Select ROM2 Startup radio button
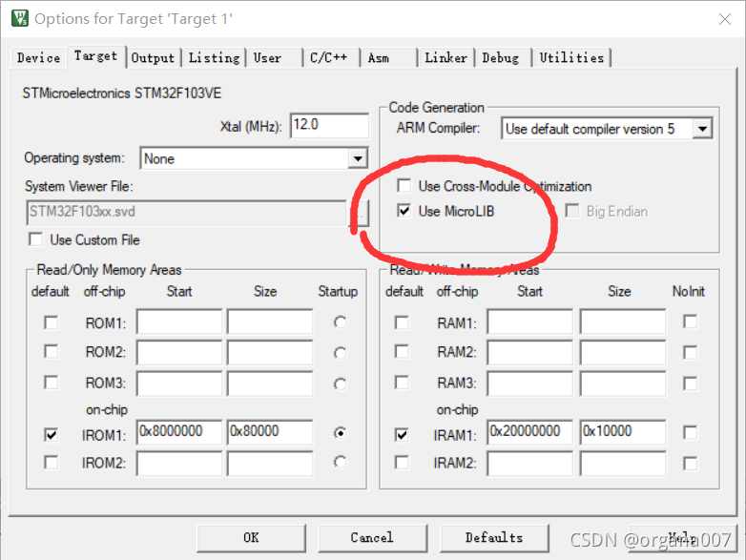Viewport: 746px width, 560px height. tap(340, 353)
